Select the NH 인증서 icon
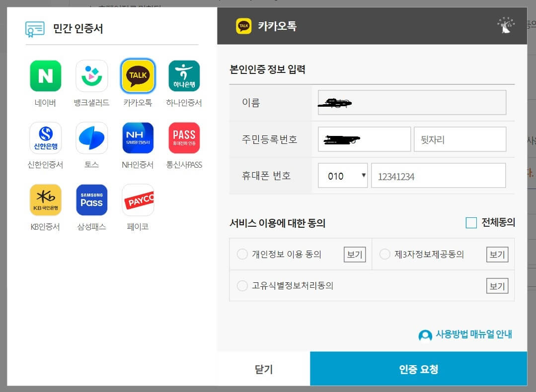This screenshot has width=536, height=392. tap(138, 138)
